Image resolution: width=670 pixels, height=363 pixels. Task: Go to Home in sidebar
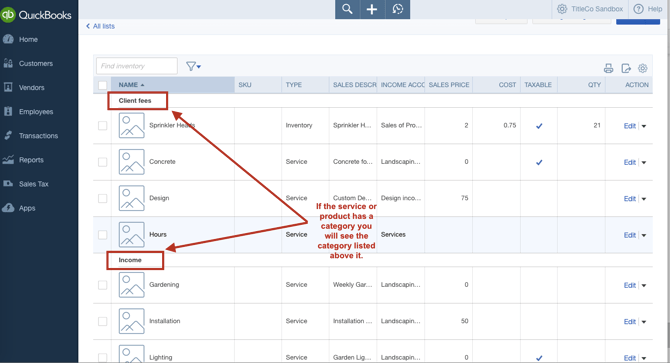[28, 39]
